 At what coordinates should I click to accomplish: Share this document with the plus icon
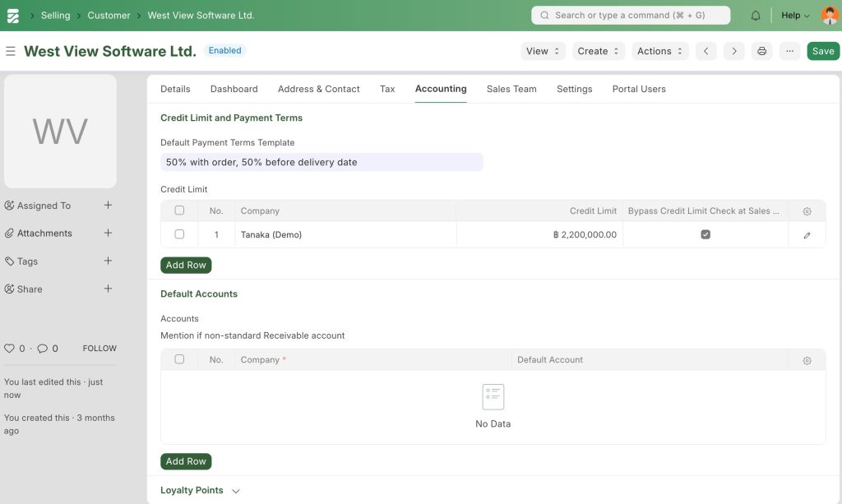click(x=108, y=289)
